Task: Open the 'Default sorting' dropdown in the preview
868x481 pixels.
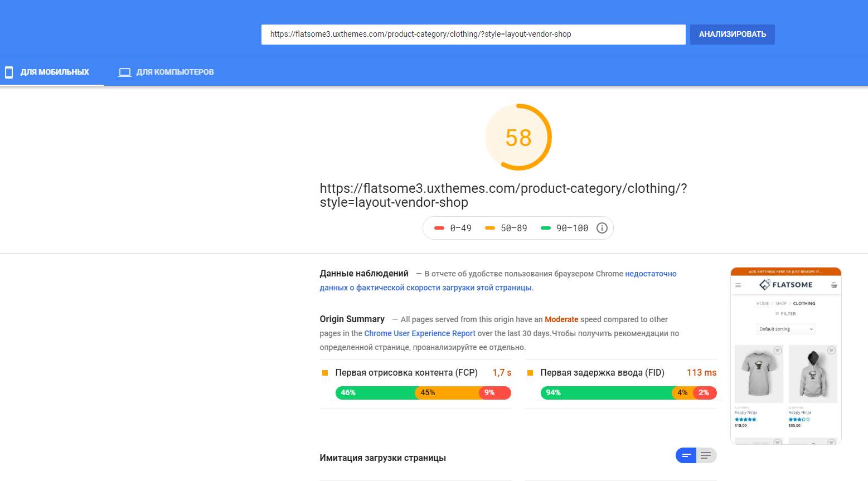Action: 786,329
